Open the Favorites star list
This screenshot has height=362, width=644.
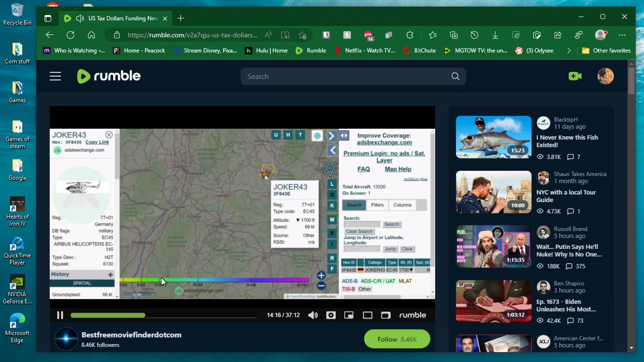[x=433, y=35]
